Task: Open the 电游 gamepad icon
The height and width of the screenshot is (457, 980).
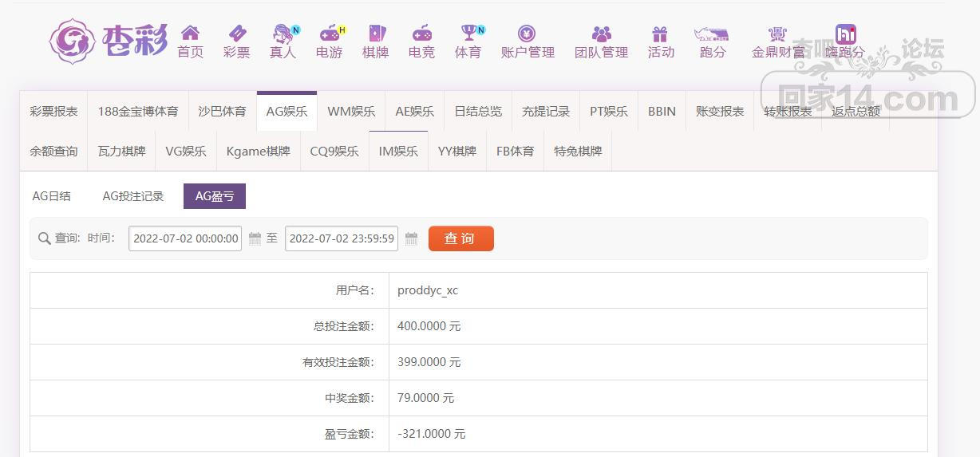Action: pyautogui.click(x=330, y=33)
